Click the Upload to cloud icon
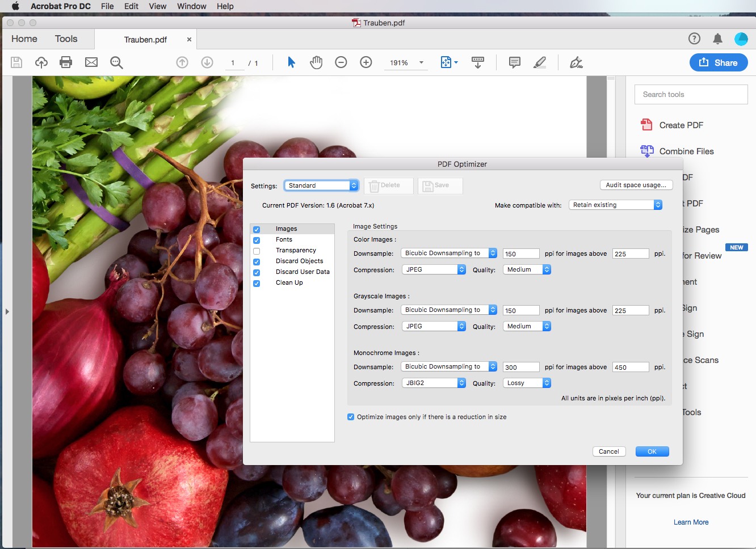The width and height of the screenshot is (756, 549). pos(41,62)
